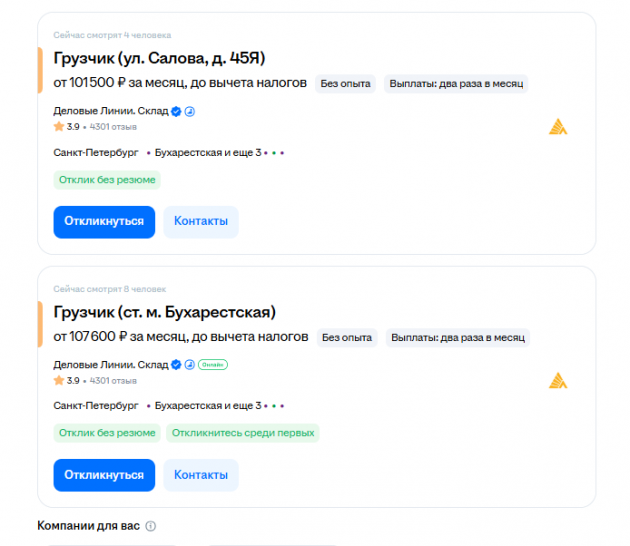Click the star rating icon in Бухарестская listing

pos(59,381)
